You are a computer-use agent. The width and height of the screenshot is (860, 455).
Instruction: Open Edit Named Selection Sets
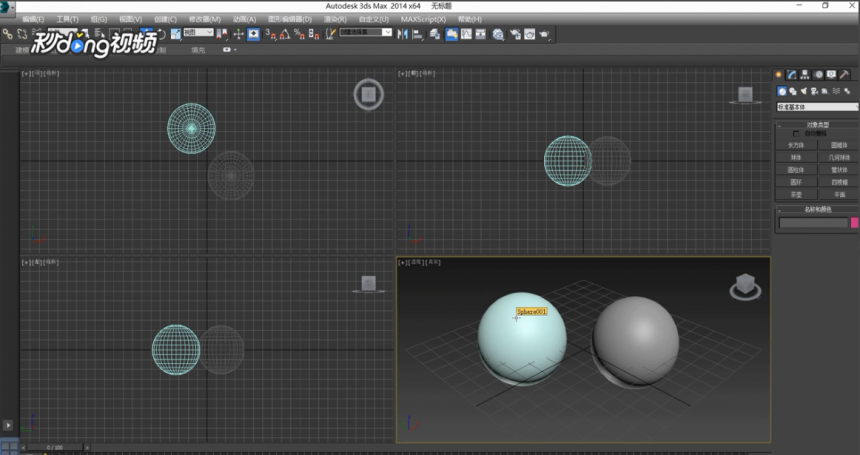click(331, 34)
